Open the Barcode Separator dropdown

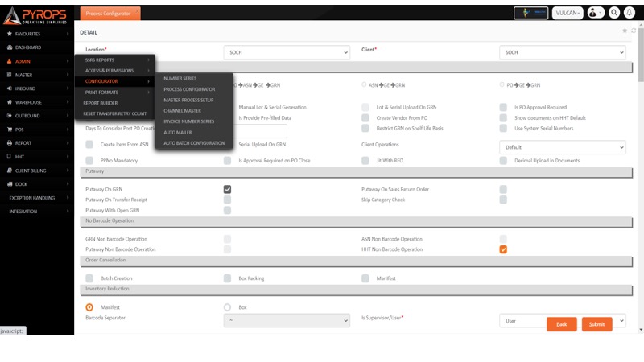coord(287,320)
